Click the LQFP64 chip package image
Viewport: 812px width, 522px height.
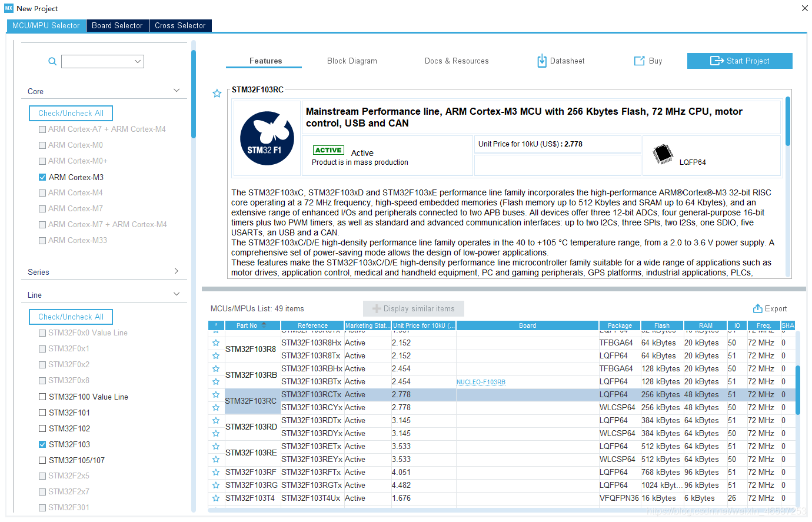(x=663, y=154)
